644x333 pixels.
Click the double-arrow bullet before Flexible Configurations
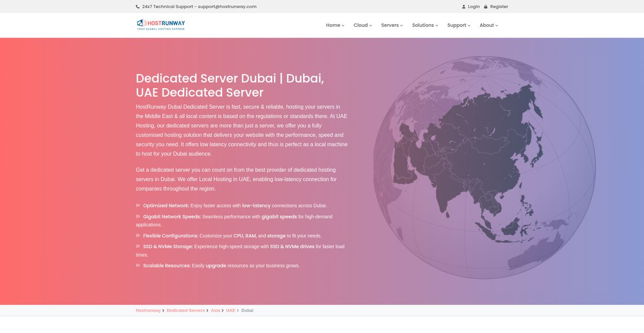point(138,235)
